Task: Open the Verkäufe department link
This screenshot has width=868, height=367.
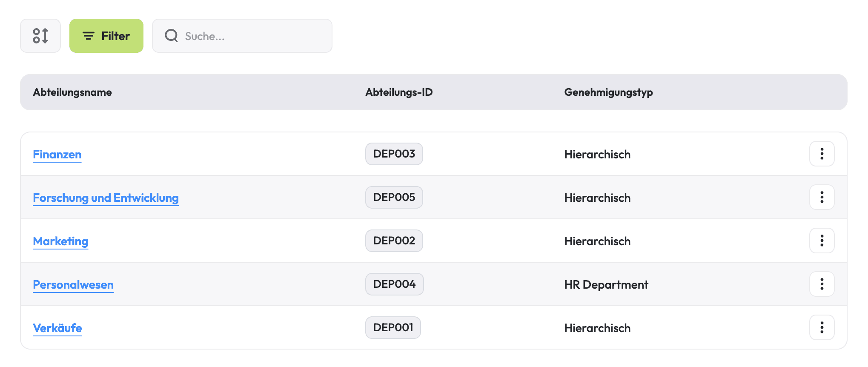Action: [x=57, y=328]
